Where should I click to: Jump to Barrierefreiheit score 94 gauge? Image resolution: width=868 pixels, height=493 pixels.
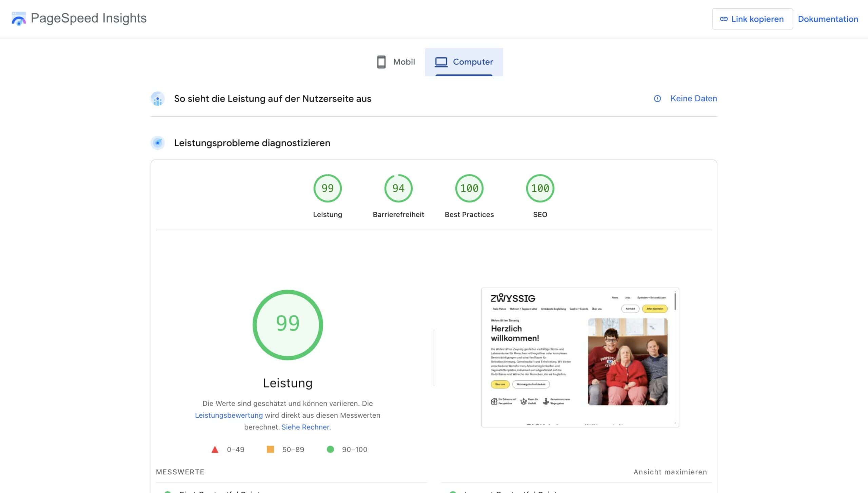click(x=398, y=189)
